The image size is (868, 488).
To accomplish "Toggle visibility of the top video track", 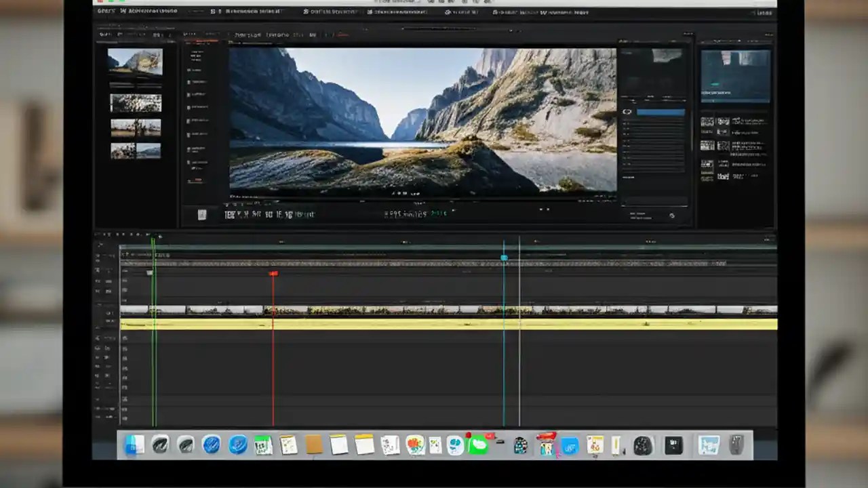I will (x=107, y=271).
